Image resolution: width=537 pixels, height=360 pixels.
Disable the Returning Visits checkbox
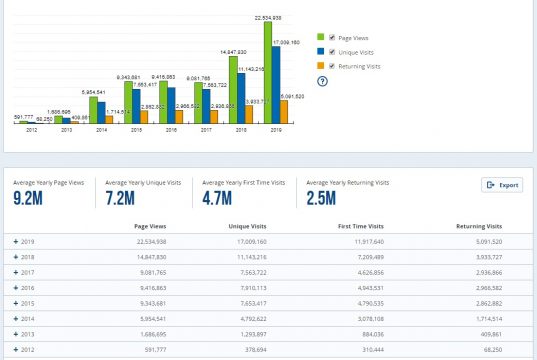click(x=332, y=66)
